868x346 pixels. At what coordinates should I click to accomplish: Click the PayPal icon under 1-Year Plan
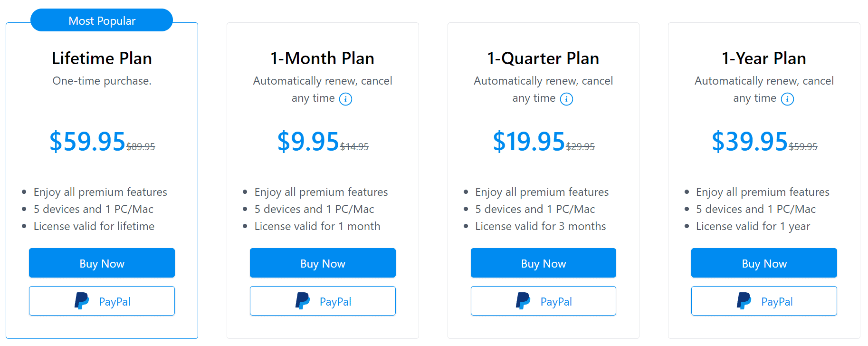[x=744, y=300]
